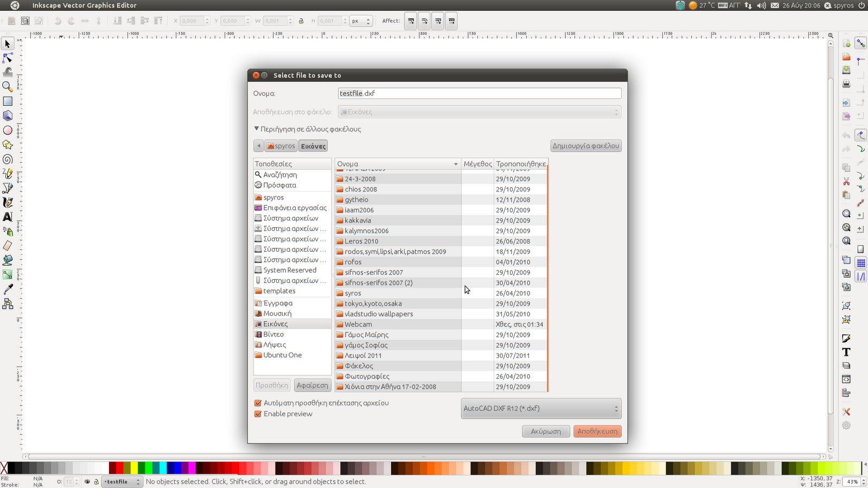
Task: Select the Bezier pen tool
Action: pos(8,188)
